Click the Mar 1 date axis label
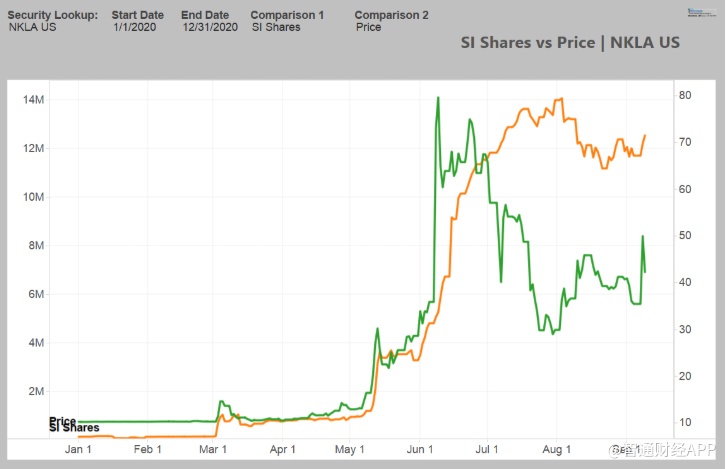Image resolution: width=726 pixels, height=469 pixels. [213, 449]
